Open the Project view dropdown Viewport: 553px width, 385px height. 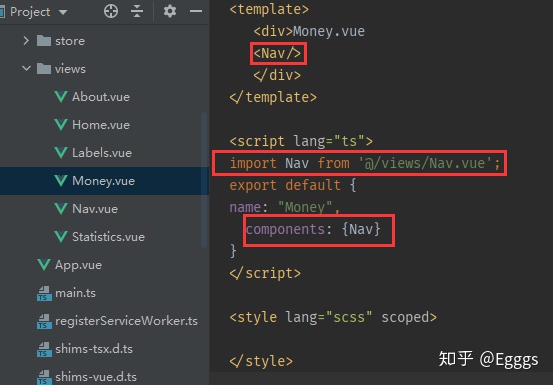[x=63, y=12]
